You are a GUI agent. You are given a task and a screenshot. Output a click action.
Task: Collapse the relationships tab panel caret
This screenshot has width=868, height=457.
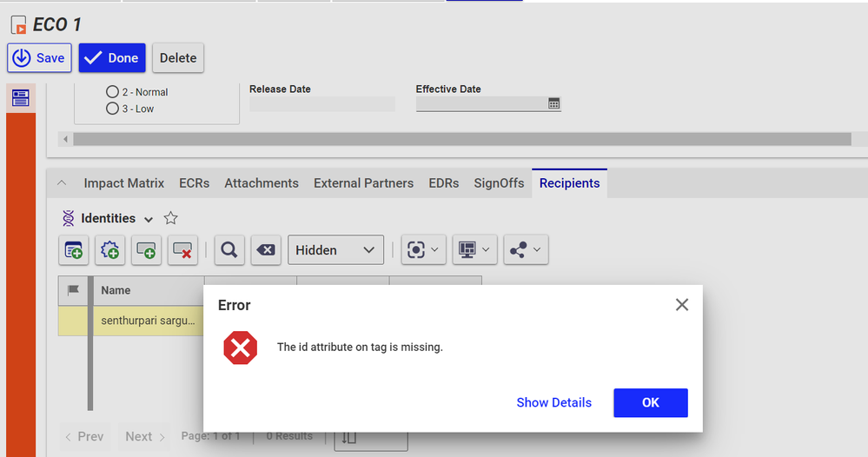pyautogui.click(x=61, y=183)
